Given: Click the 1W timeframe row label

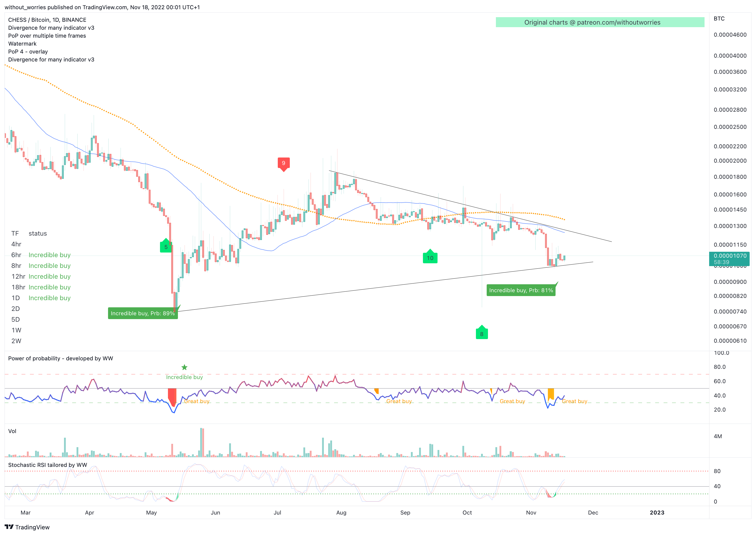Looking at the screenshot, I should (16, 330).
